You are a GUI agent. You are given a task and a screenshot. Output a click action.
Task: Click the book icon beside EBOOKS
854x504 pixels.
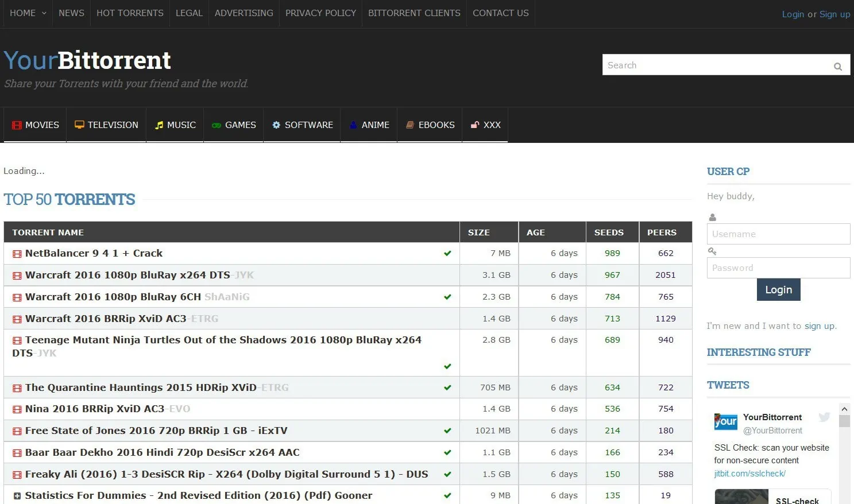pyautogui.click(x=410, y=125)
